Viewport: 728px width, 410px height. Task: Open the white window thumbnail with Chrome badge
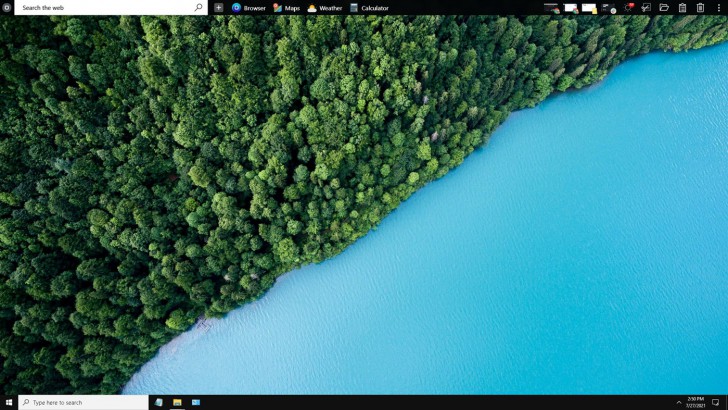[x=571, y=8]
